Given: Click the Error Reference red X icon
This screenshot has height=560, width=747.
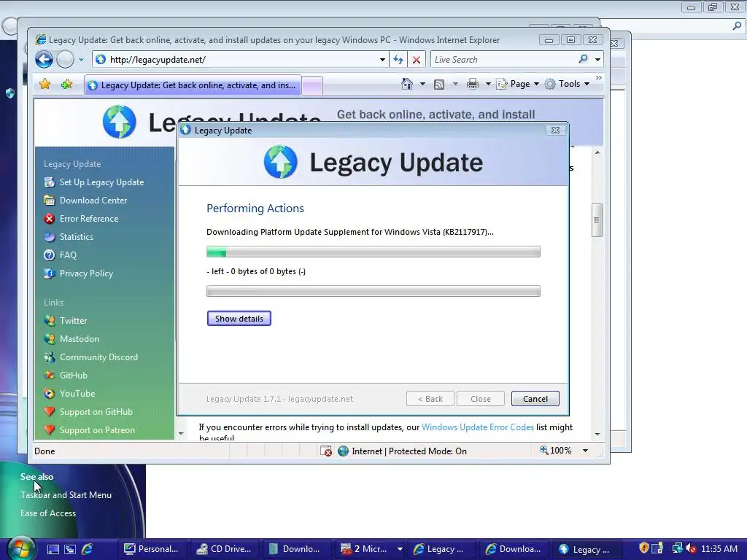Looking at the screenshot, I should coord(49,219).
